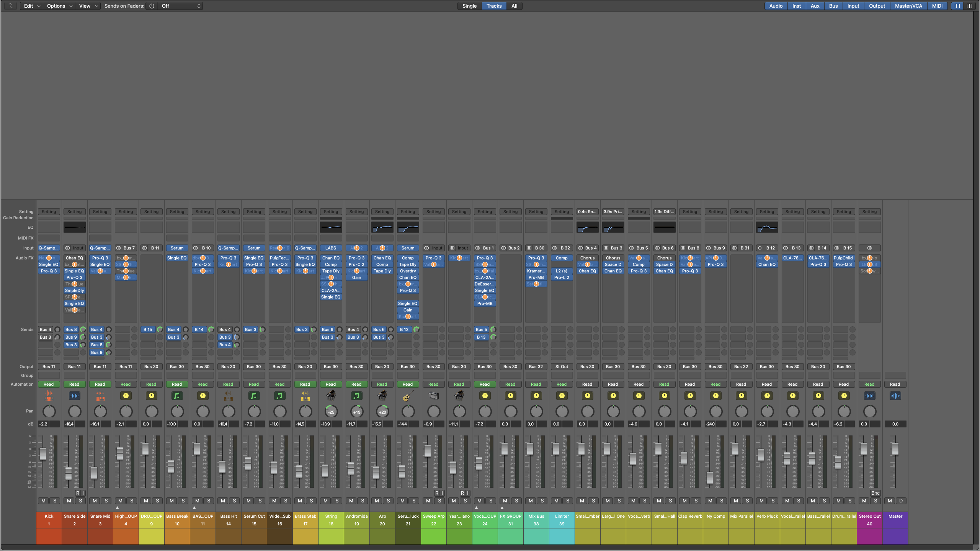Click the Sweep Arp electric piano icon
Viewport: 980px width, 551px height.
(x=433, y=396)
